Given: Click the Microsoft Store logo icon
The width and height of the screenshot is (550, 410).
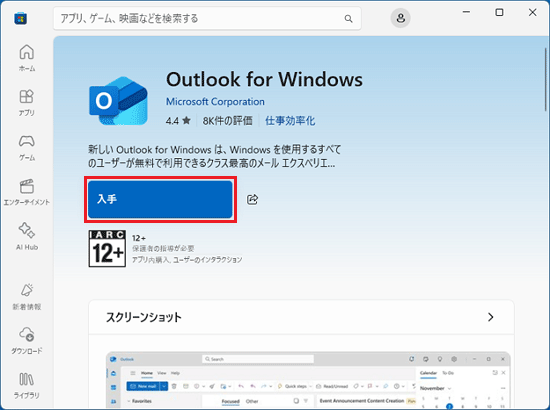Looking at the screenshot, I should click(x=21, y=18).
